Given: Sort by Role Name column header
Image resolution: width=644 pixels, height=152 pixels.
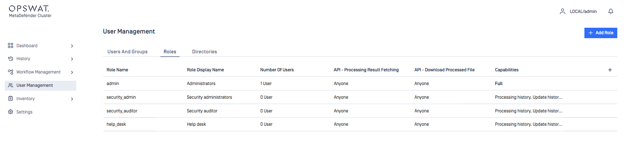Looking at the screenshot, I should tap(117, 70).
